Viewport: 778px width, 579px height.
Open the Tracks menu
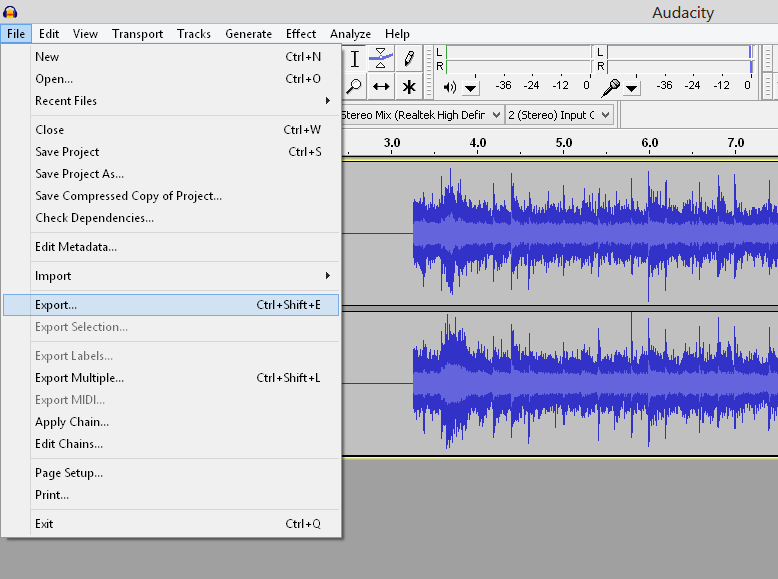click(x=194, y=34)
